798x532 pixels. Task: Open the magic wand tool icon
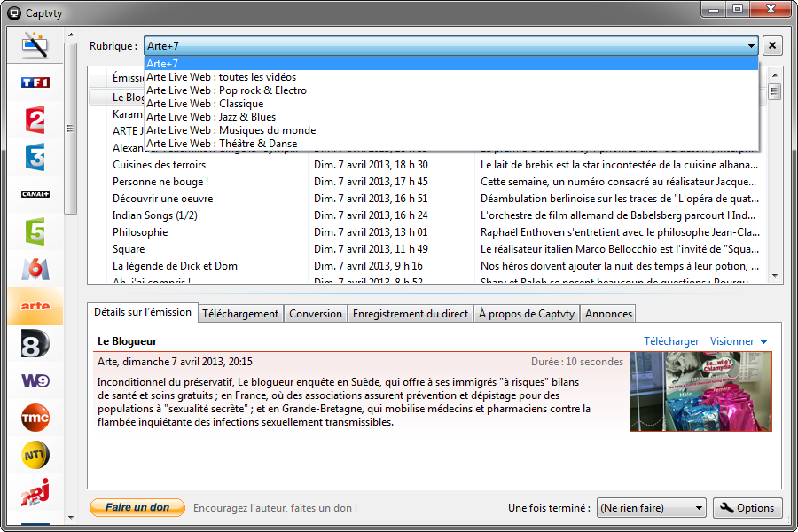pyautogui.click(x=35, y=45)
